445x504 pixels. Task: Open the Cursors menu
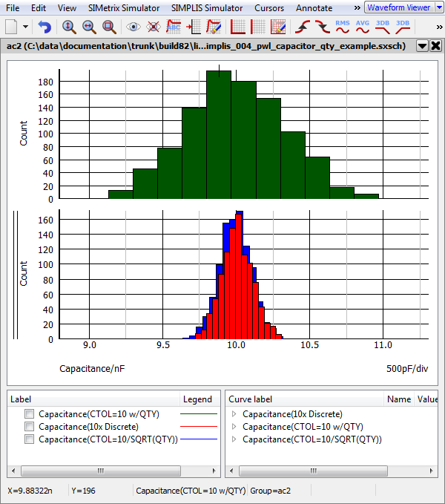tap(268, 7)
